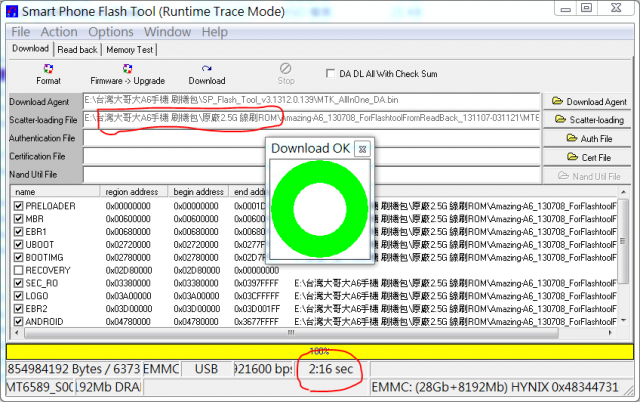
Task: Click the region address column header
Action: (134, 191)
